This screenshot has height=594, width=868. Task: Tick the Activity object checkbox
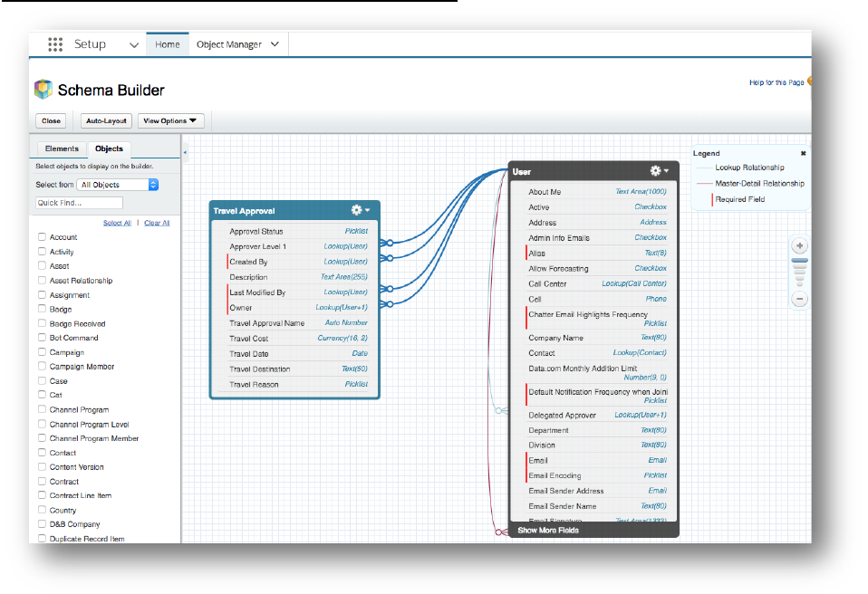pyautogui.click(x=42, y=251)
